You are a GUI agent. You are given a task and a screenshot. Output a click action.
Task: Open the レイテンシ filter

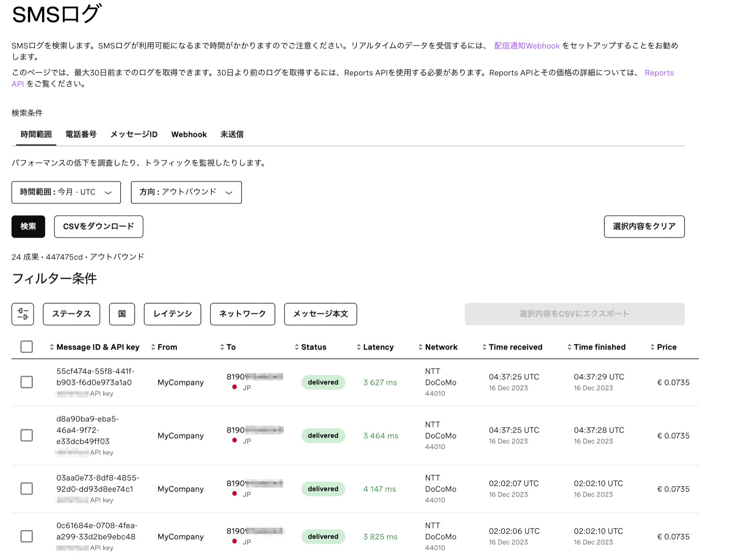click(x=173, y=314)
